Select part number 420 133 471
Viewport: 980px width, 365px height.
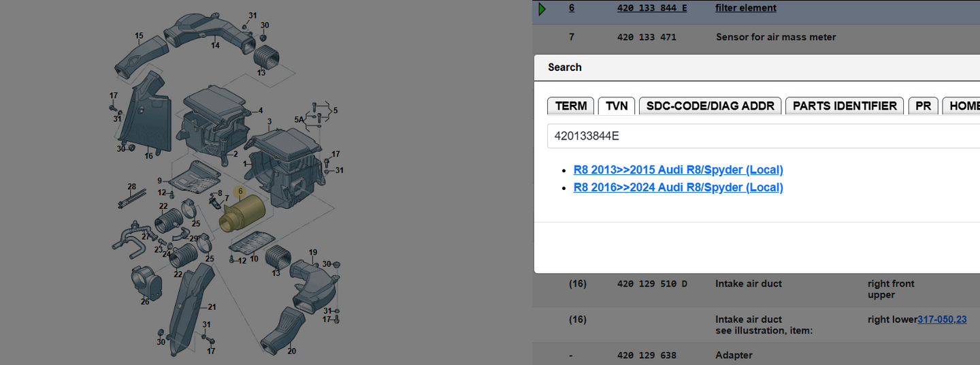pyautogui.click(x=647, y=37)
